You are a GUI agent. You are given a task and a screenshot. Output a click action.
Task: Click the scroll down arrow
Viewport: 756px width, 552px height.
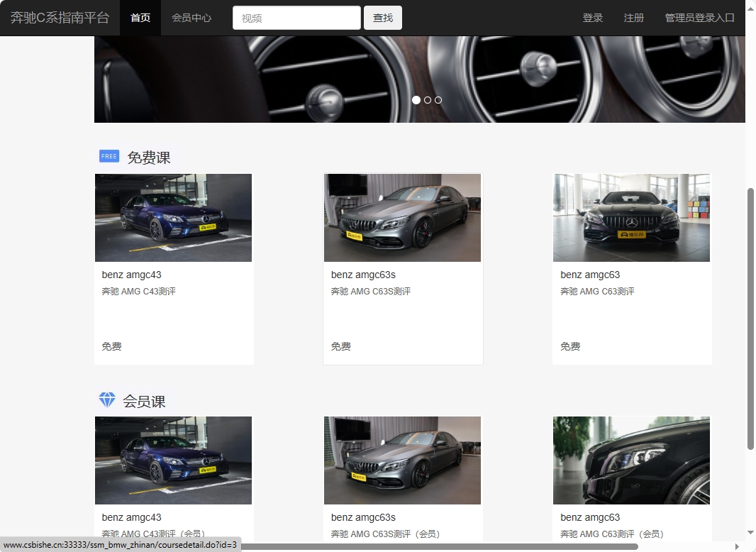point(750,532)
